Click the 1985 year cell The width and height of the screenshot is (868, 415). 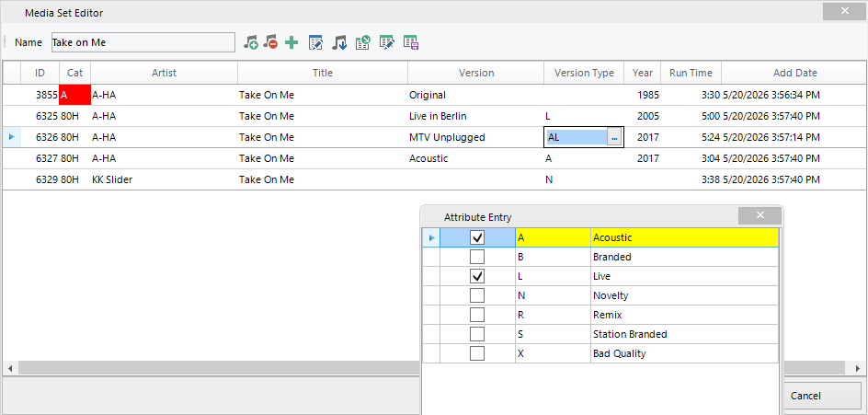(x=643, y=96)
